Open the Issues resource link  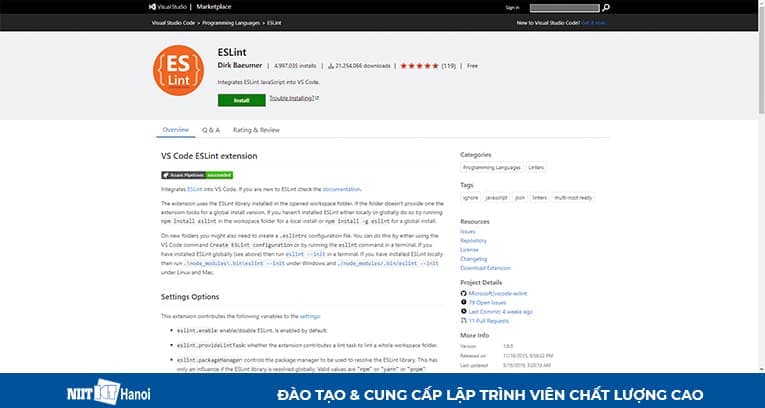468,231
